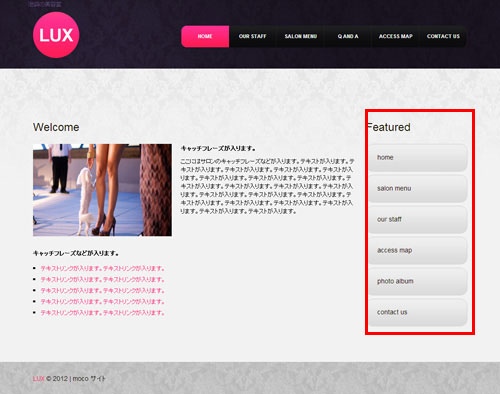Viewport: 500px width, 394px height.
Task: Click the contact us sidebar button
Action: coord(418,313)
